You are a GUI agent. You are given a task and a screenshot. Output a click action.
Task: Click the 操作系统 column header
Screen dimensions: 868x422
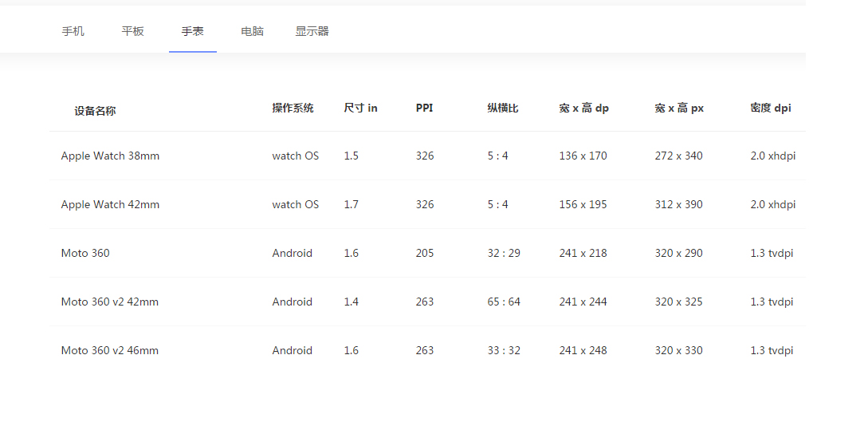293,108
